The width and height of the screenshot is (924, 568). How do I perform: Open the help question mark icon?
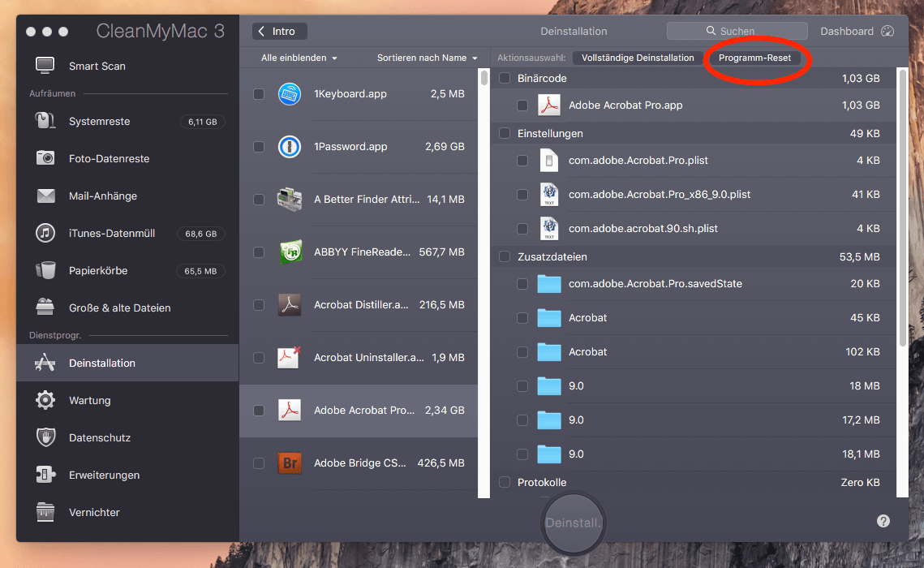click(883, 521)
